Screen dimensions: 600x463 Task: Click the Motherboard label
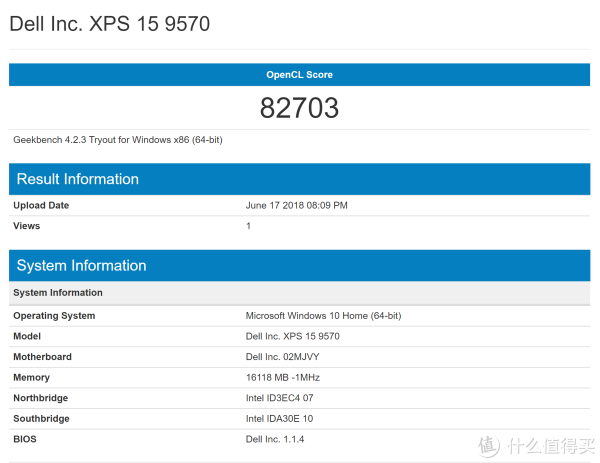click(x=42, y=357)
